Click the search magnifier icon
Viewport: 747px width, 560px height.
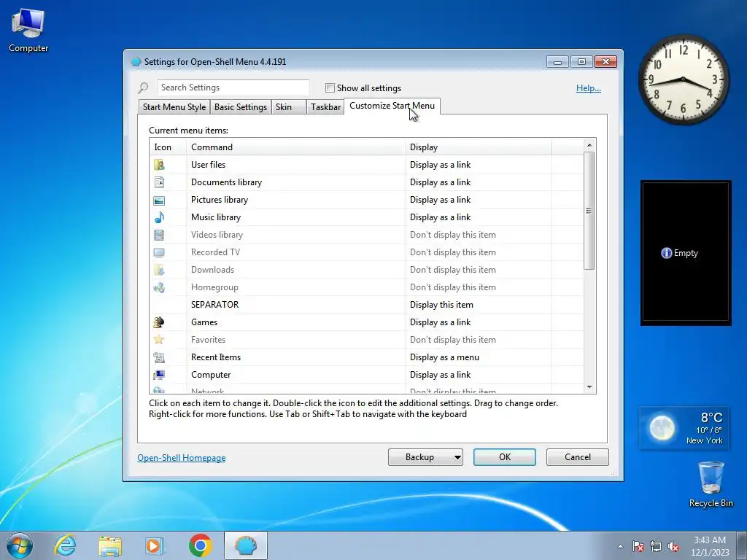coord(144,87)
